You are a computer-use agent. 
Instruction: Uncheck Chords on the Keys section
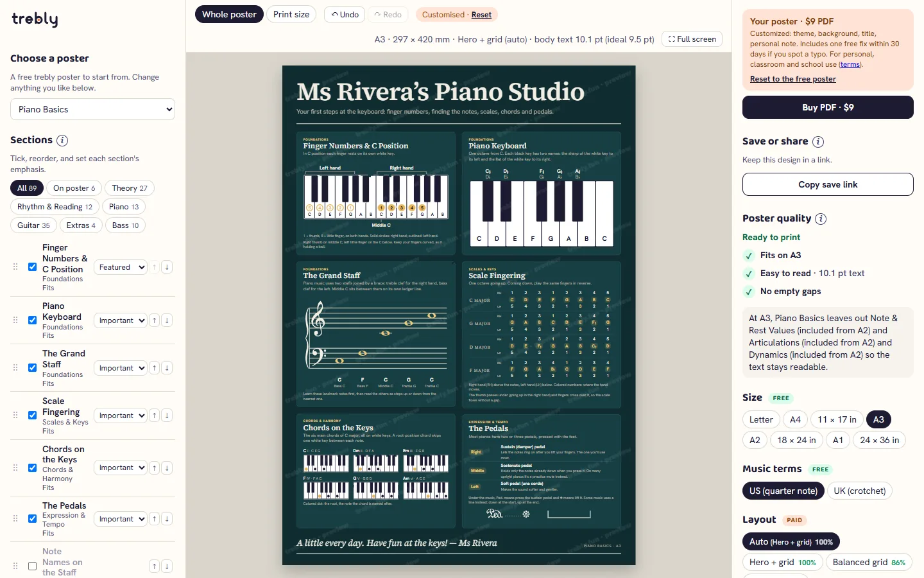pyautogui.click(x=32, y=468)
